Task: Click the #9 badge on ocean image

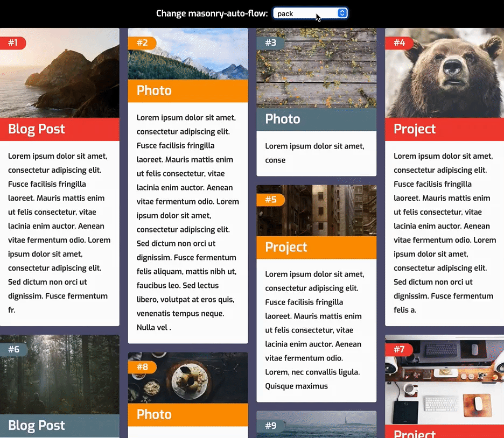Action: tap(271, 426)
